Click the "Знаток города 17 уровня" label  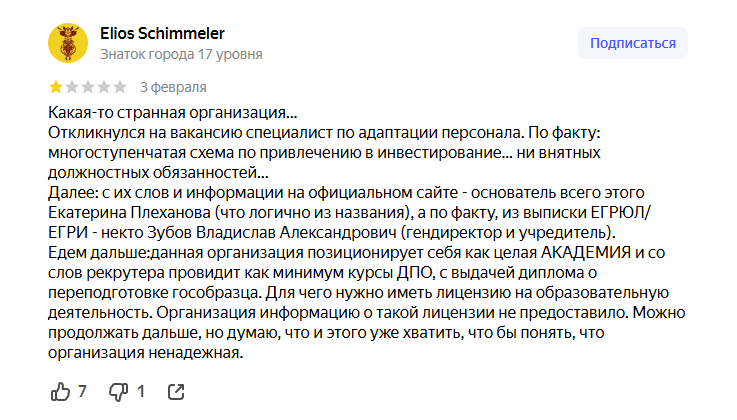[x=181, y=54]
